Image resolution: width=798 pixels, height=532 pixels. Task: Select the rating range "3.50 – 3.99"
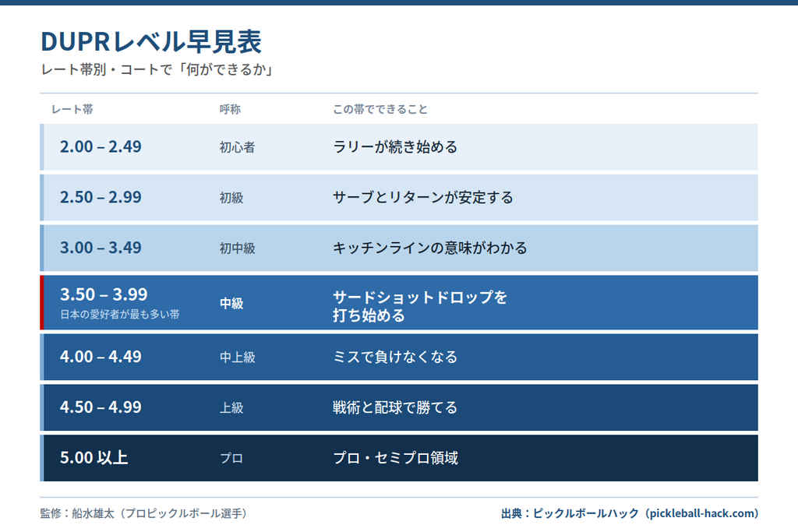(104, 294)
